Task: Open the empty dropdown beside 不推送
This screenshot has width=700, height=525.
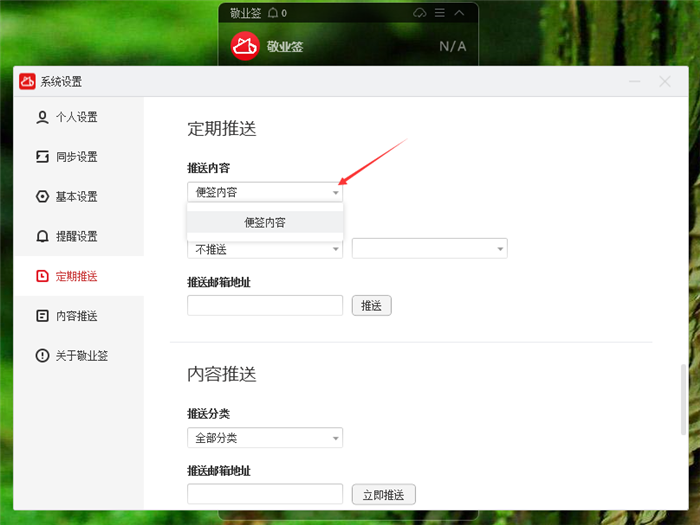Action: (x=429, y=249)
